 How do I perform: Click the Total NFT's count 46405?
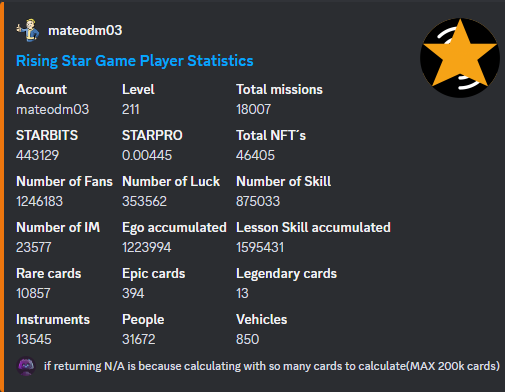(255, 155)
